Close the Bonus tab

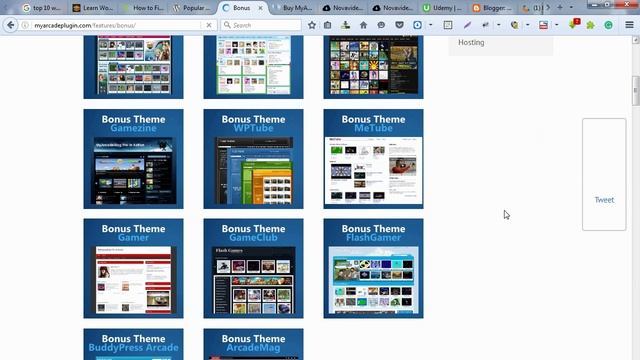260,8
